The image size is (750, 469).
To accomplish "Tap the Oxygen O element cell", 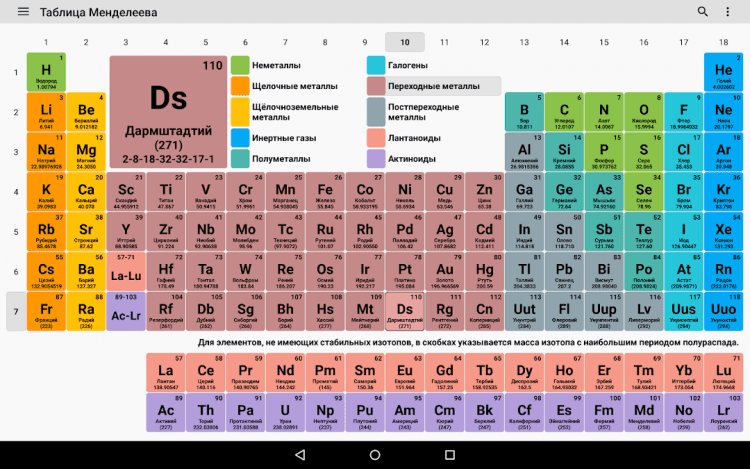I will click(x=644, y=112).
